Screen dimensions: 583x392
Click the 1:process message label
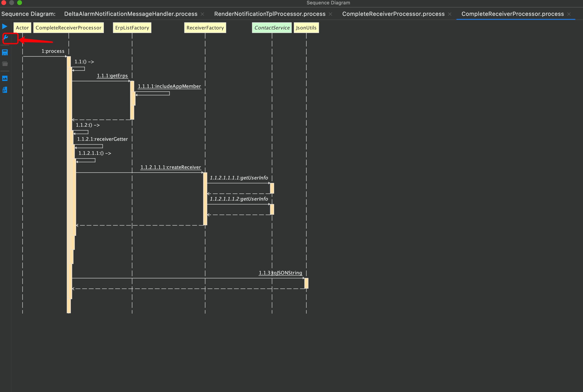tap(53, 51)
